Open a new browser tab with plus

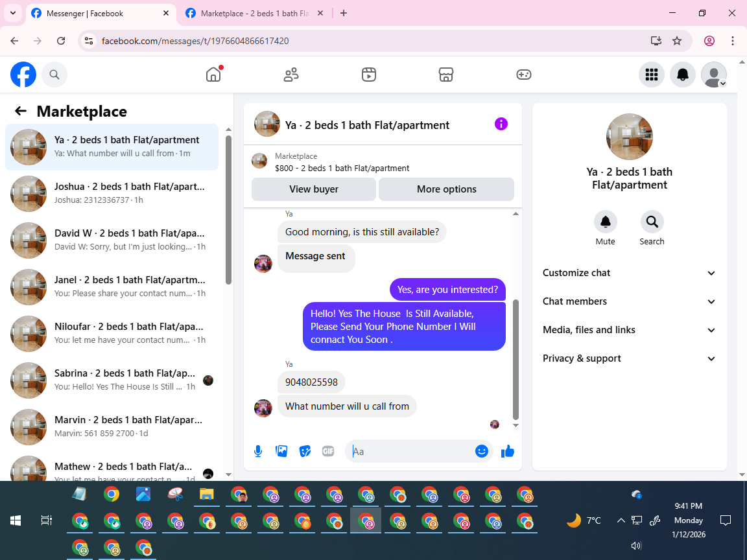coord(344,14)
